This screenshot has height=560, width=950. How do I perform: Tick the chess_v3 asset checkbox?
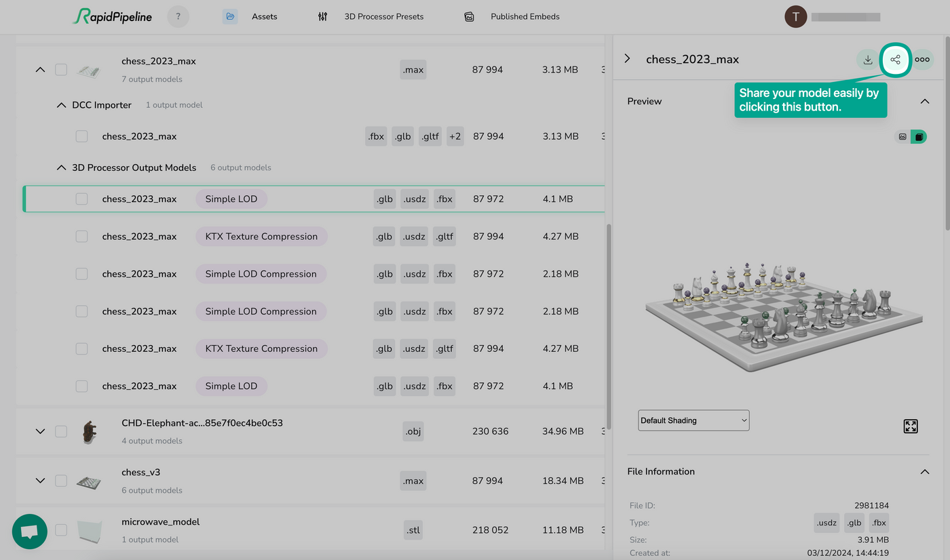point(61,481)
